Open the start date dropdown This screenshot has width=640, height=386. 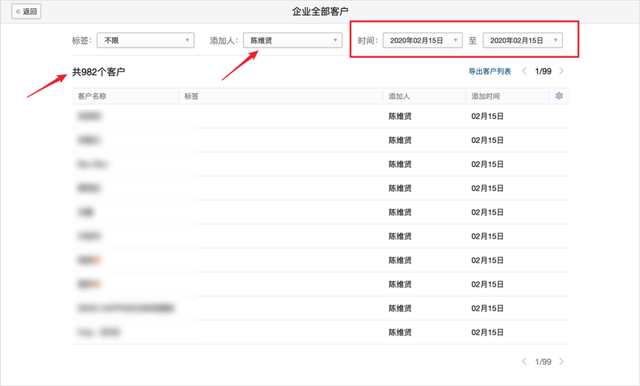[422, 40]
